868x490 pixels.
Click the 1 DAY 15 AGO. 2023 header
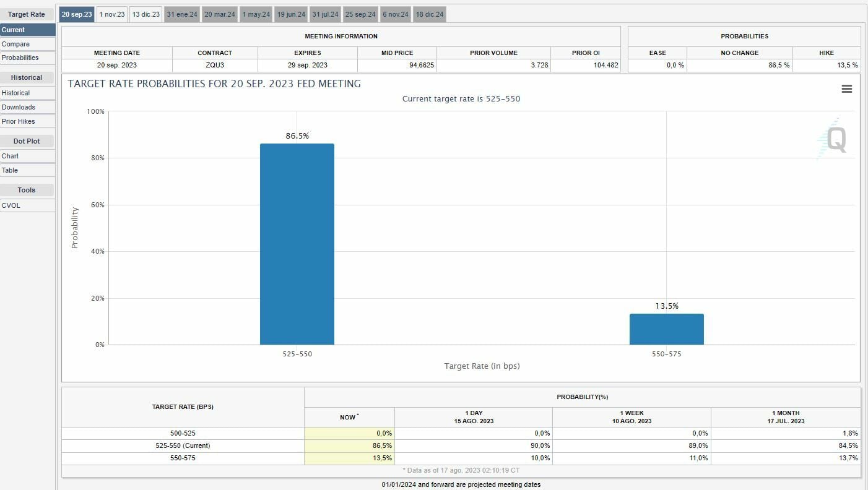click(x=474, y=417)
